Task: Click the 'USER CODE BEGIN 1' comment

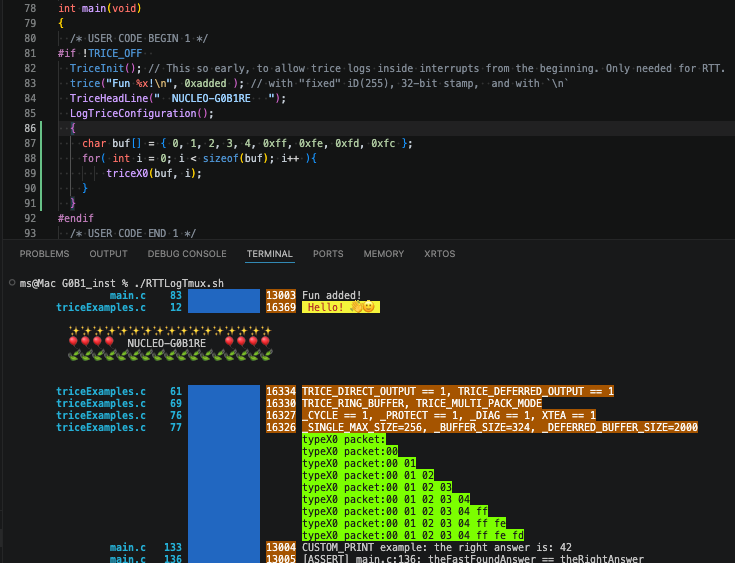Action: click(139, 38)
